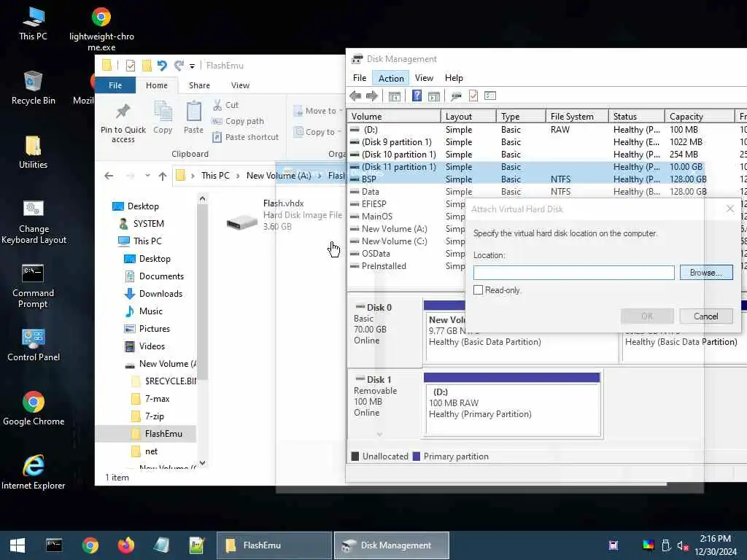Select the PreInstalled volume row

tap(406, 265)
